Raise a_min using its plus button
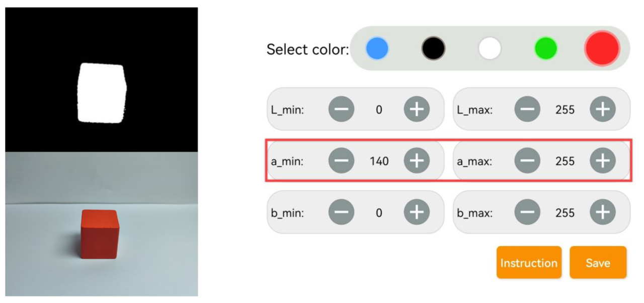The width and height of the screenshot is (644, 303). [417, 161]
